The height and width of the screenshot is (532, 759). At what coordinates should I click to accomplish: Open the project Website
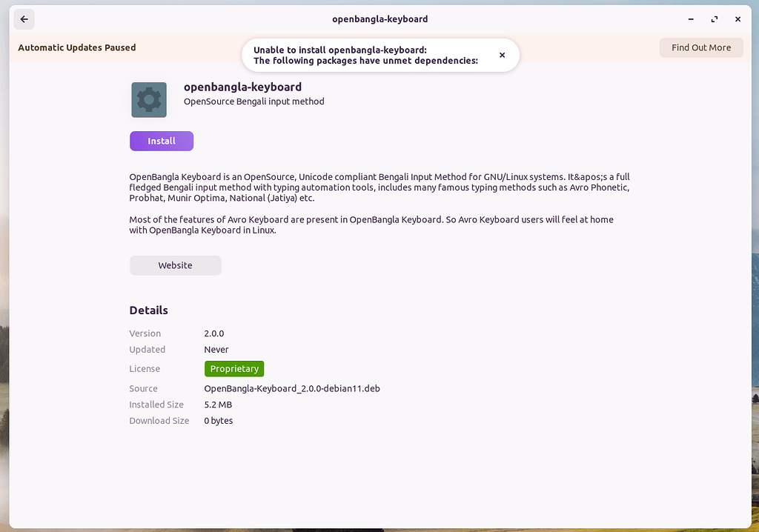coord(175,265)
